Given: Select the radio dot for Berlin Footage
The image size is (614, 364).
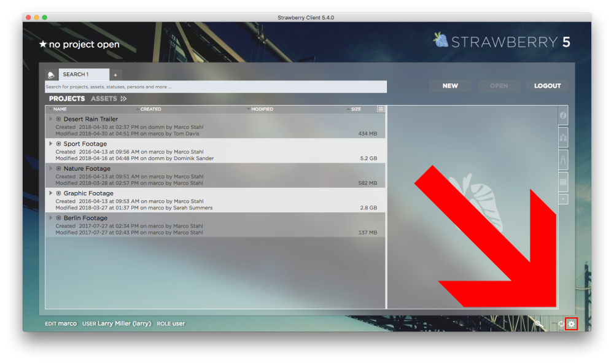Looking at the screenshot, I should coord(59,218).
